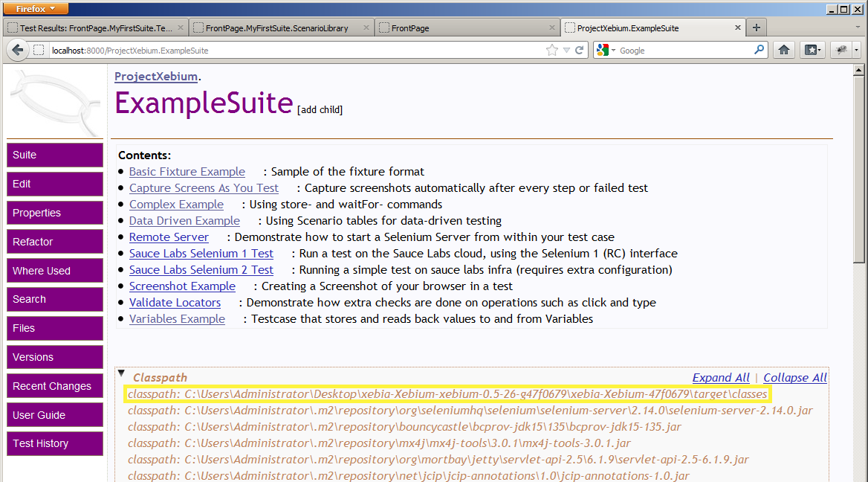Click the Google search engine icon
Image resolution: width=868 pixels, height=482 pixels.
click(x=603, y=51)
